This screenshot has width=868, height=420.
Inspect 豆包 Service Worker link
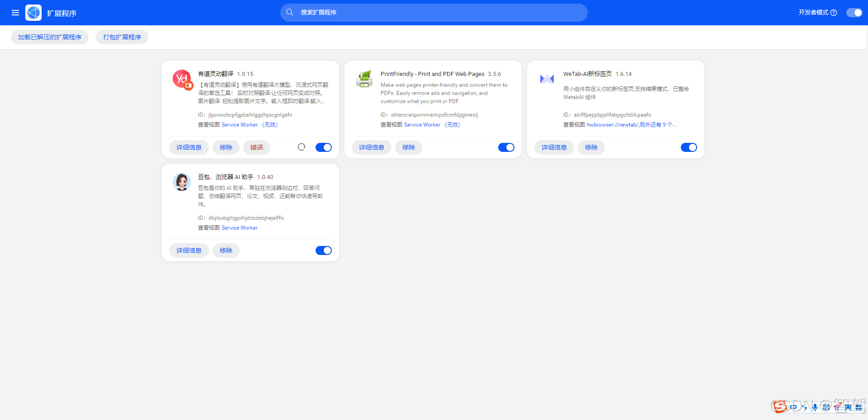(240, 228)
